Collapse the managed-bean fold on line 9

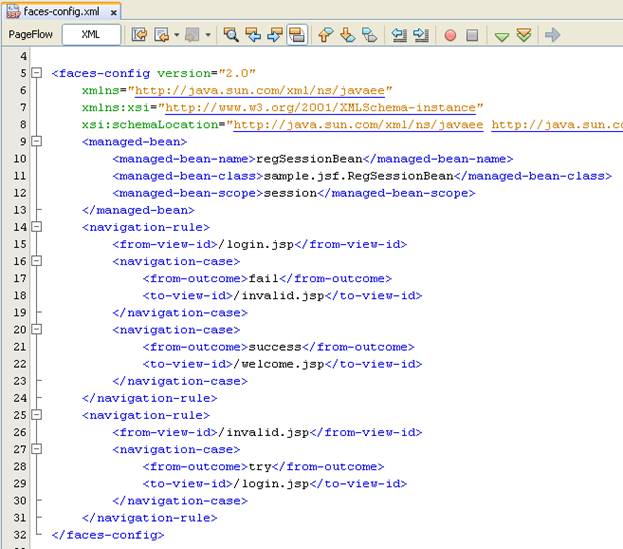coord(37,141)
